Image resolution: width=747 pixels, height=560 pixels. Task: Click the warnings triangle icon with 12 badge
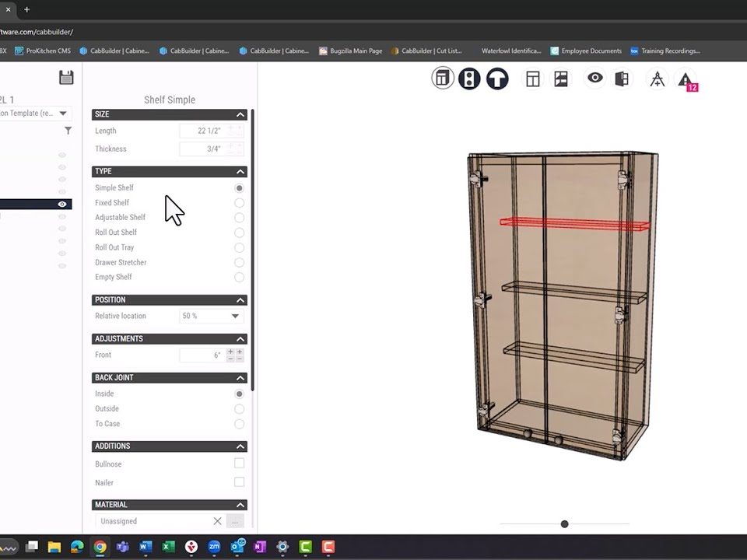tap(685, 79)
